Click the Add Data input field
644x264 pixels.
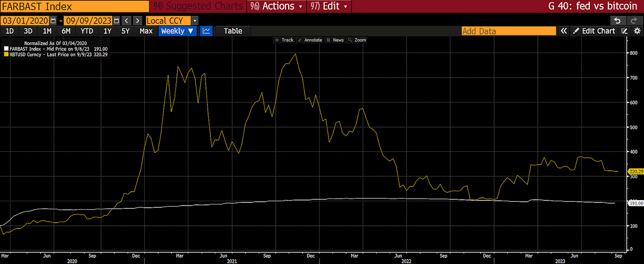509,31
